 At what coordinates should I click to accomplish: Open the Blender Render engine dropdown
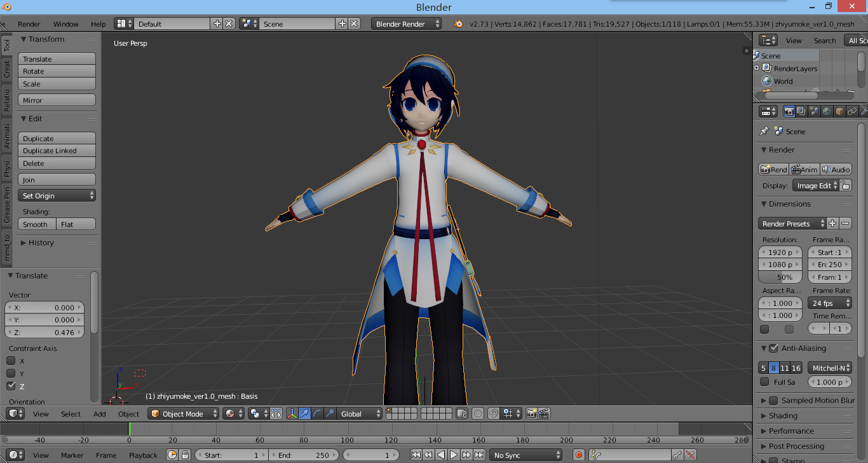406,24
